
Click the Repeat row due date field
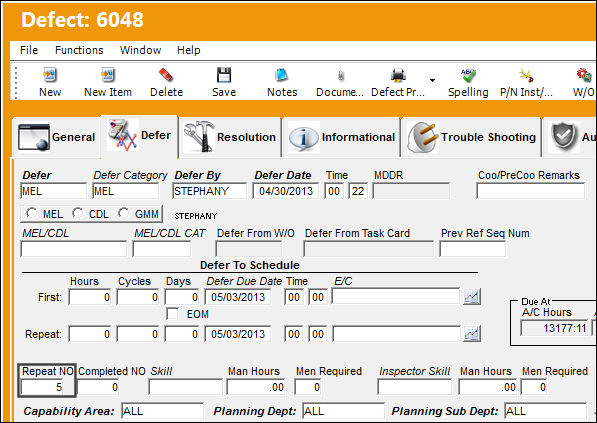point(238,334)
